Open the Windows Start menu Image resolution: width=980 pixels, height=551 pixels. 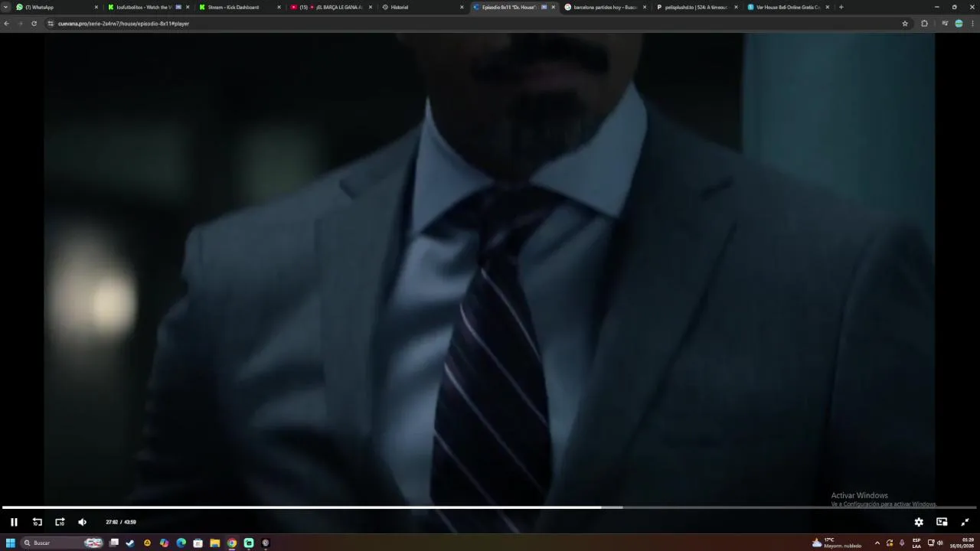pyautogui.click(x=11, y=543)
